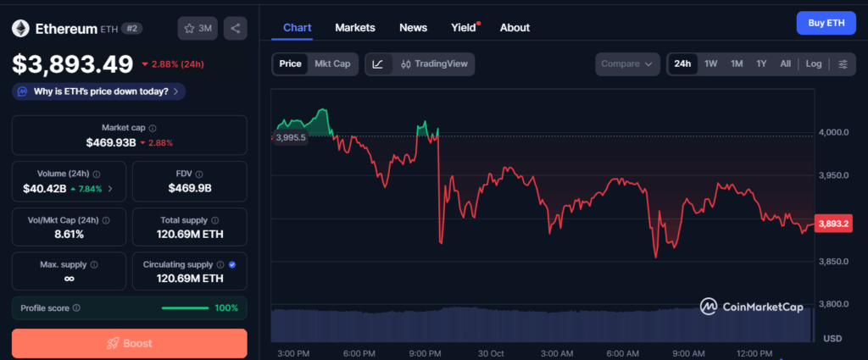Expand Volume (24h) details chevron

[110, 189]
